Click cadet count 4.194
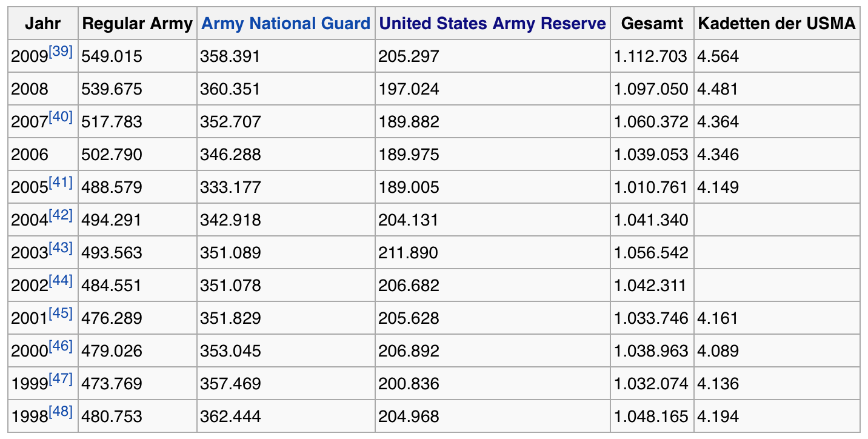 (718, 417)
